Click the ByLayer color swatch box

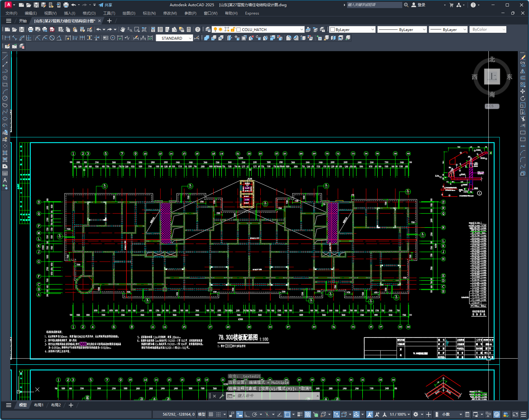[333, 29]
